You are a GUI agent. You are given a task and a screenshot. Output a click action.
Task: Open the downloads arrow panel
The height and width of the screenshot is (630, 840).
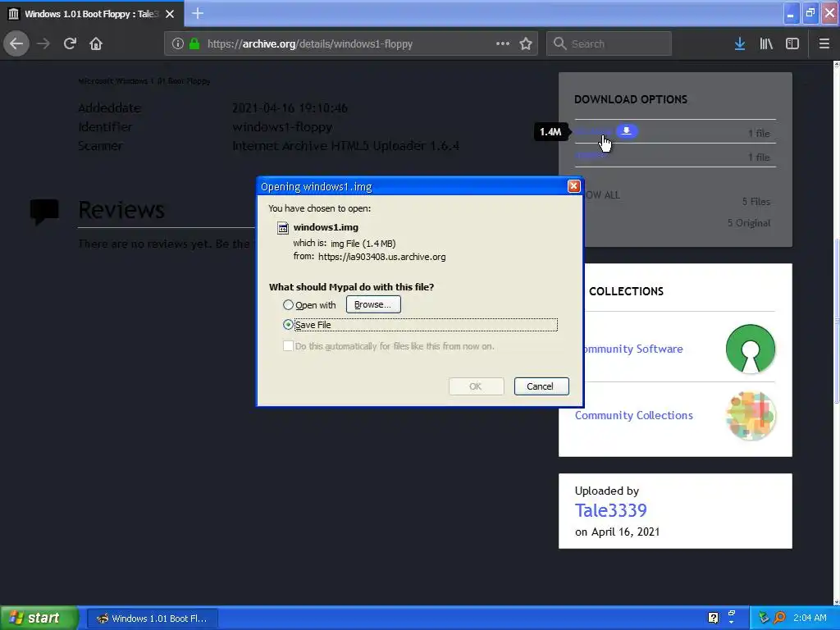point(740,43)
